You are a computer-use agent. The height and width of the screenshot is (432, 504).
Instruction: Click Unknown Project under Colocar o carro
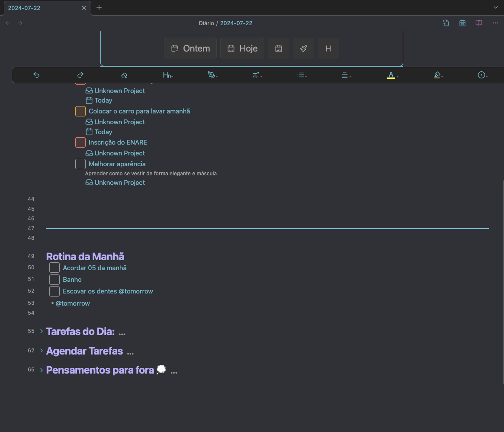pos(119,122)
